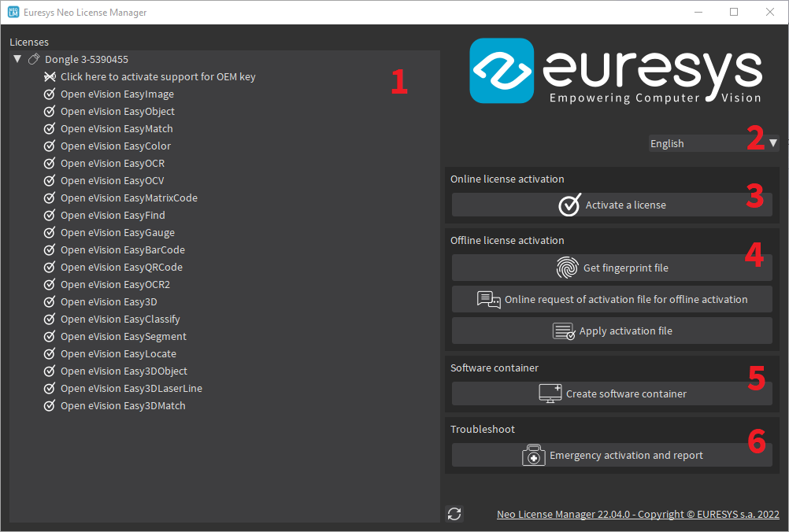Open Neo License Manager copyright link
The width and height of the screenshot is (789, 532).
click(638, 514)
